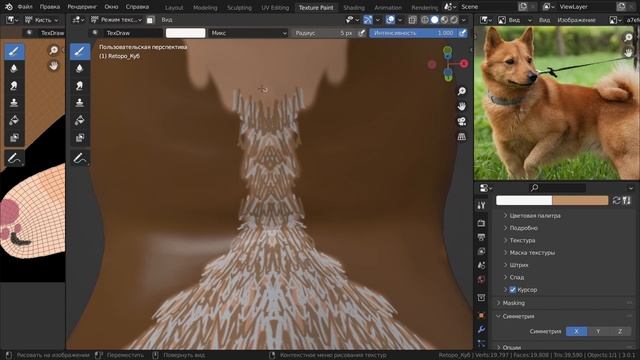Open Файл menu

(25, 7)
